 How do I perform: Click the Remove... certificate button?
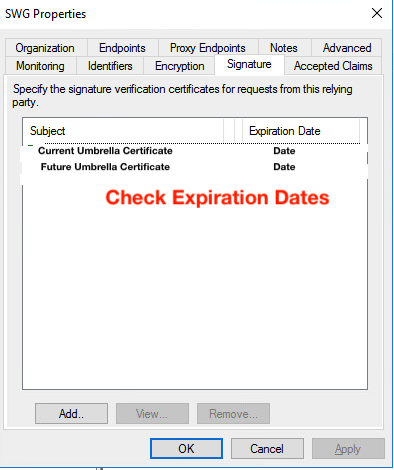tap(233, 414)
